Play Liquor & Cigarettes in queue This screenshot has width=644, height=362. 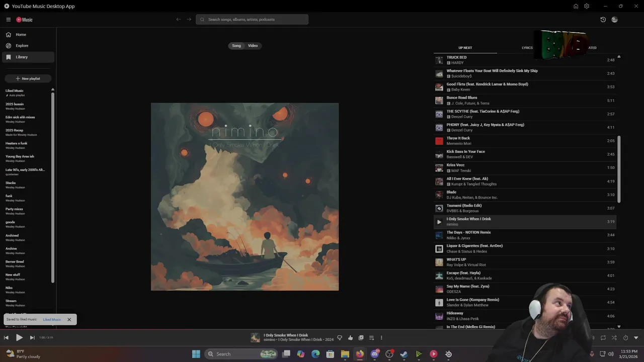(x=525, y=248)
